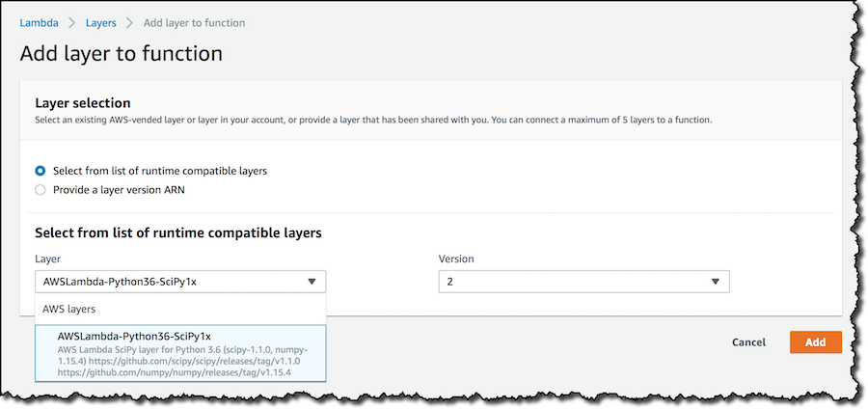Click the Cancel button
This screenshot has width=868, height=409.
pyautogui.click(x=748, y=342)
